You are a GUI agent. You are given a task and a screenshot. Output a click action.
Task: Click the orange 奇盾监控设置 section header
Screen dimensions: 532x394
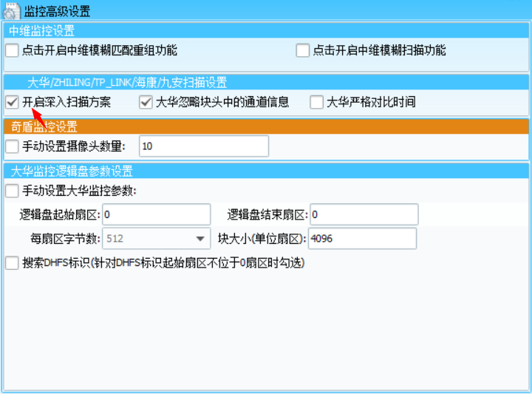pos(266,126)
